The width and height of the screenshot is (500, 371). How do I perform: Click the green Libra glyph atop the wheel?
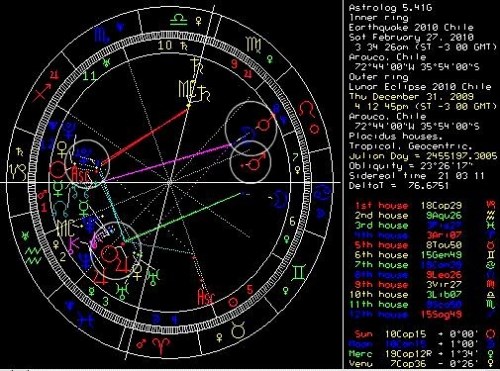[179, 20]
